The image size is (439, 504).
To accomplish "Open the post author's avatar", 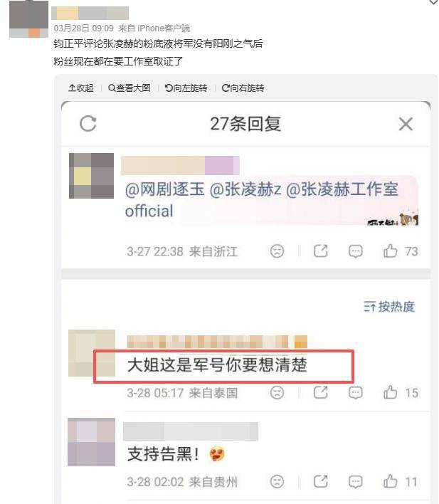I will click(x=29, y=19).
